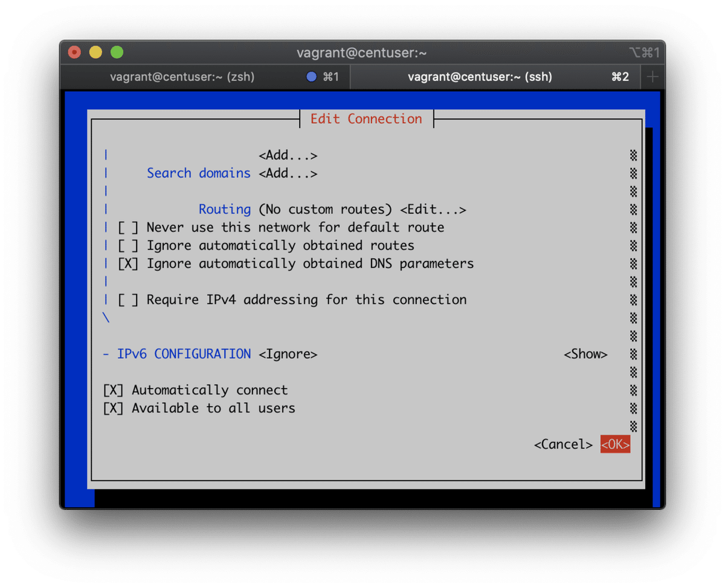Select the vagrant@centuser ssh tab
This screenshot has height=588, width=725.
pyautogui.click(x=495, y=77)
